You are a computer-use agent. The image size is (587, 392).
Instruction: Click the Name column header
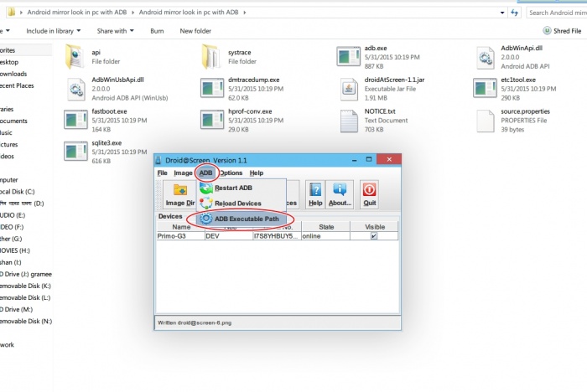(x=181, y=227)
